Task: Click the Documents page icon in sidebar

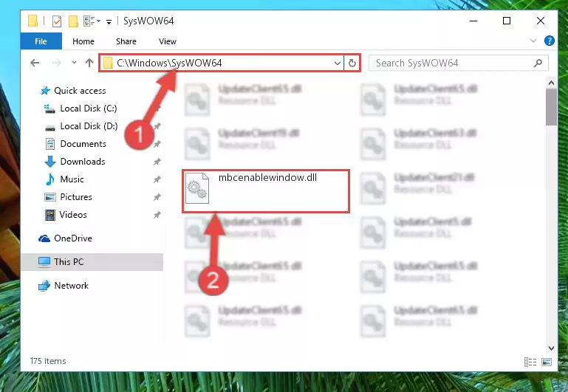Action: pos(50,144)
